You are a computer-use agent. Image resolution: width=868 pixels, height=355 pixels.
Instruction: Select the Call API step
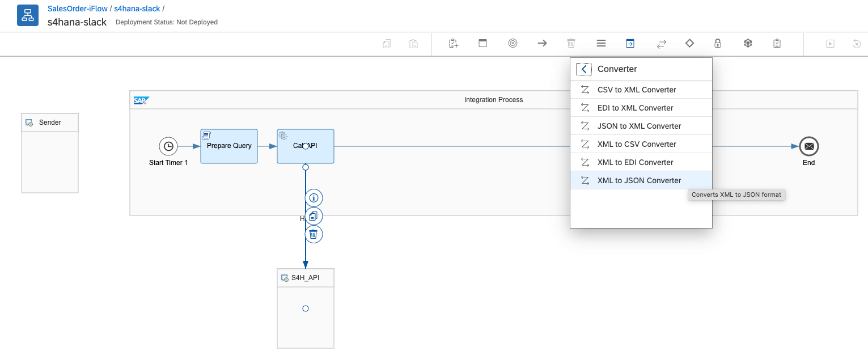(x=306, y=146)
